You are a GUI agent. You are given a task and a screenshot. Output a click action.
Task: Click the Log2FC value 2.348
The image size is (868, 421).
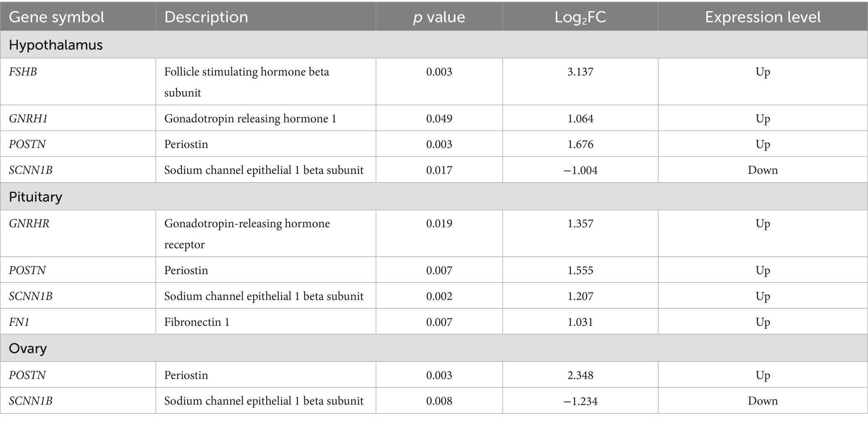tap(580, 375)
